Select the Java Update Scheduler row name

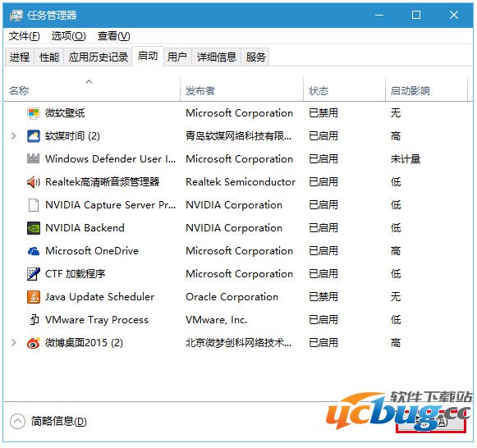tap(100, 297)
